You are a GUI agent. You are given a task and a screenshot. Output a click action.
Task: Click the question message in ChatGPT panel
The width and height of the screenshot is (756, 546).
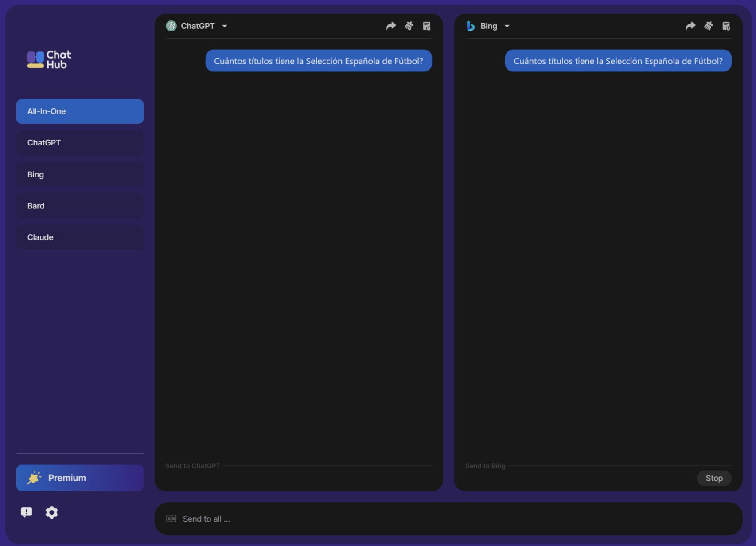tap(319, 61)
